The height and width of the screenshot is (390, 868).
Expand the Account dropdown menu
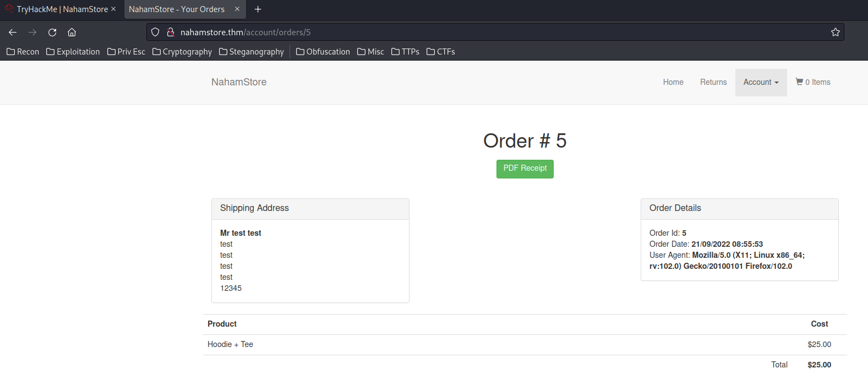[761, 82]
